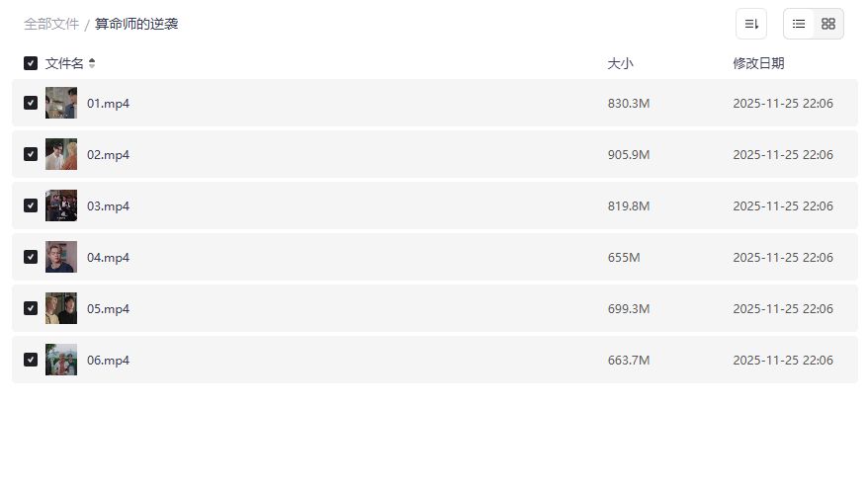Screen dimensions: 868x489
Task: Toggle the select-all files checkbox
Action: [31, 63]
